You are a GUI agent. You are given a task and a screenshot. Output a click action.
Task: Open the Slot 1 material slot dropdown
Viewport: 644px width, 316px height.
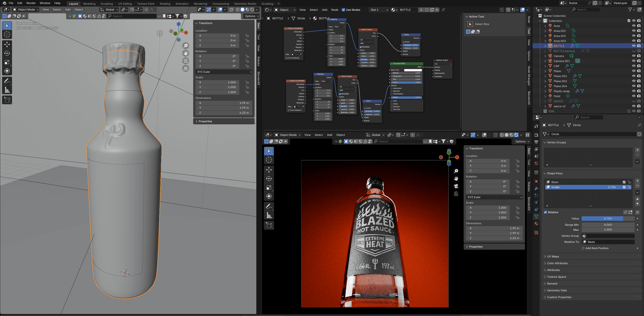pos(379,10)
